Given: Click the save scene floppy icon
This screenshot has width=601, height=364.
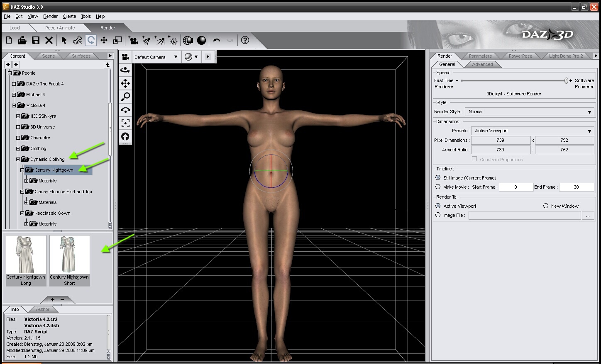Looking at the screenshot, I should [x=36, y=40].
